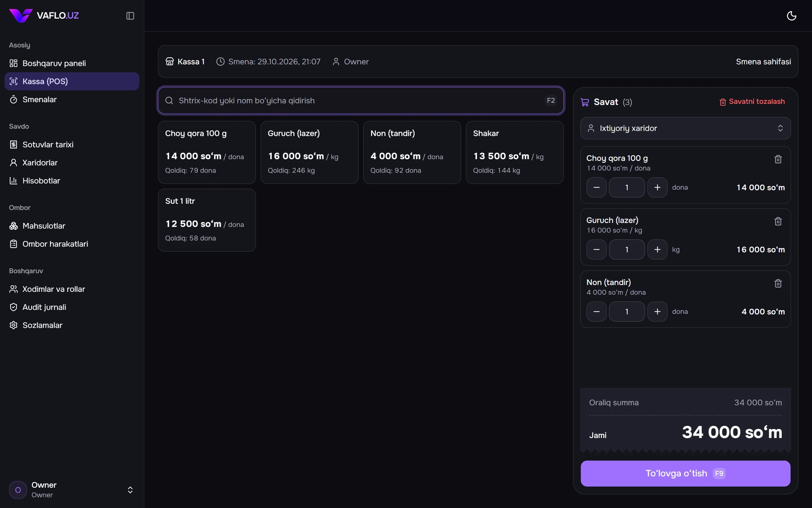Go to Xodimlar va rollar

click(x=71, y=289)
